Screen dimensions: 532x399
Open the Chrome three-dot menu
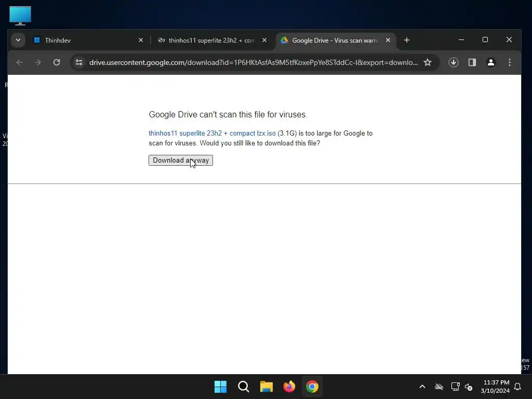point(509,62)
